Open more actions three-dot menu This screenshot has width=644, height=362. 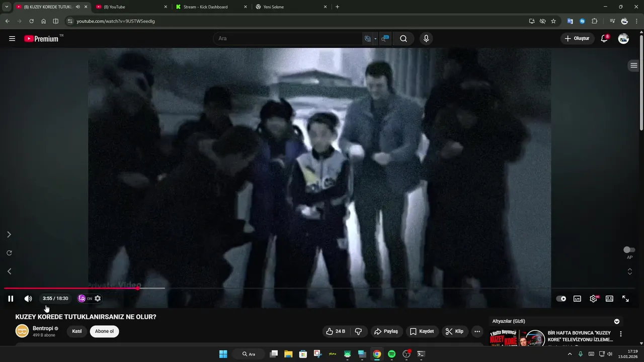[x=477, y=331]
